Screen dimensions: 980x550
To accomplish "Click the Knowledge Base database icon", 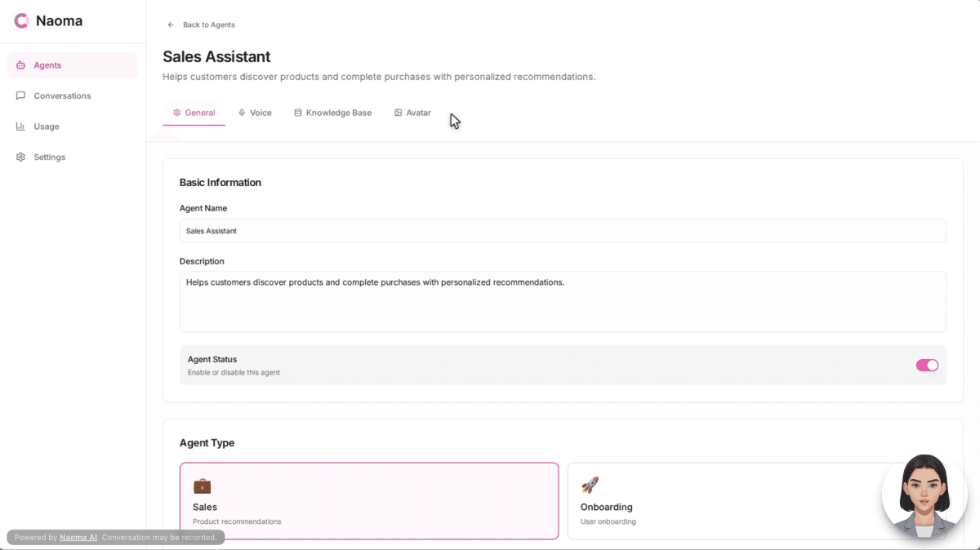I will coord(297,113).
